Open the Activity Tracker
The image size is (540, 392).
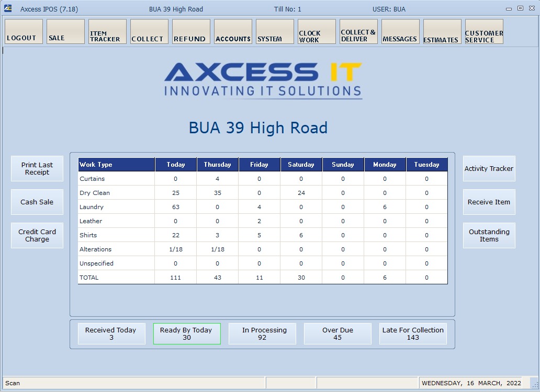(x=489, y=168)
